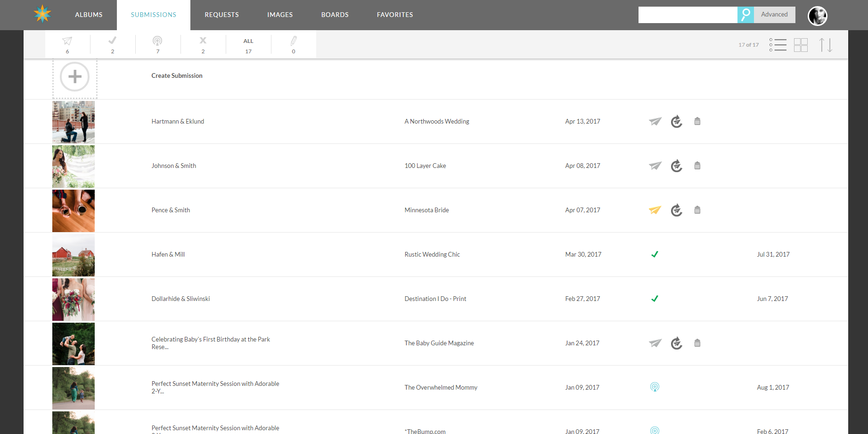Click the star logo in the top bar
The height and width of the screenshot is (434, 868).
point(42,14)
